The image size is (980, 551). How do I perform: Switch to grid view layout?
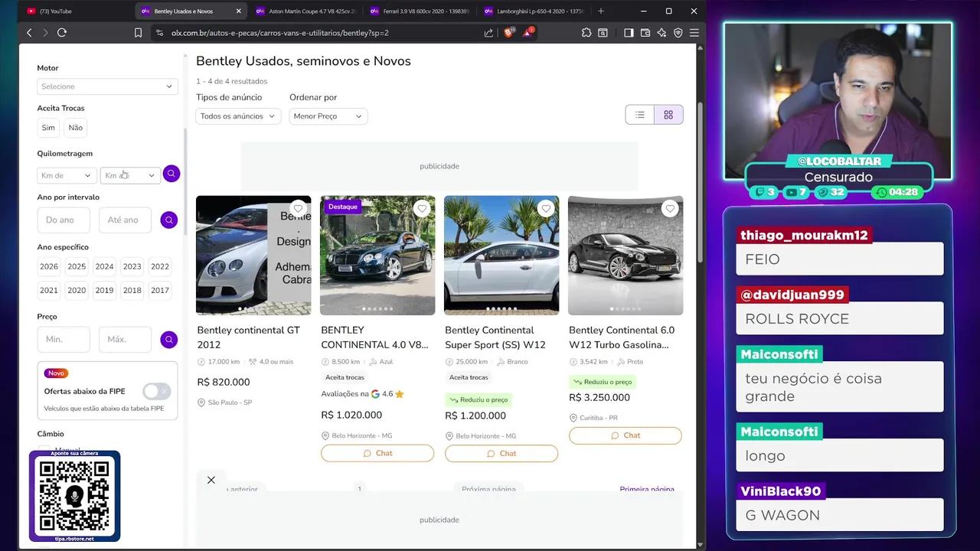coord(668,115)
